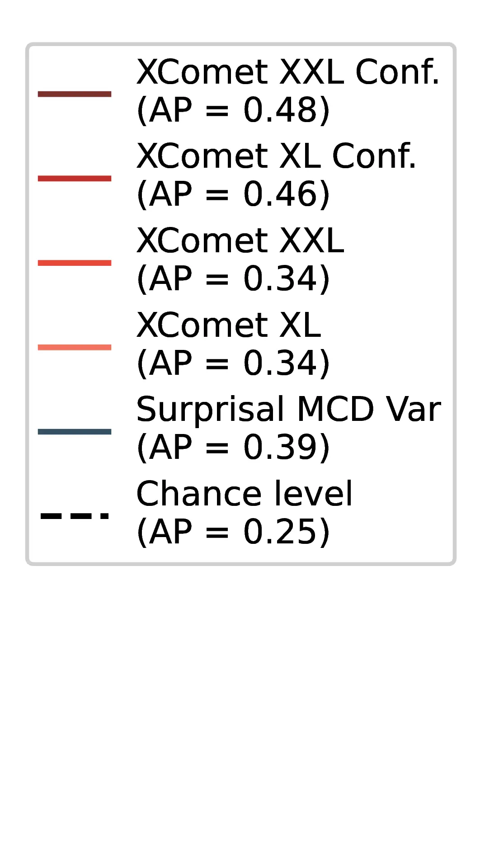Click the "(AP = 0.46)" value text
Image resolution: width=499 pixels, height=868 pixels.
(233, 194)
